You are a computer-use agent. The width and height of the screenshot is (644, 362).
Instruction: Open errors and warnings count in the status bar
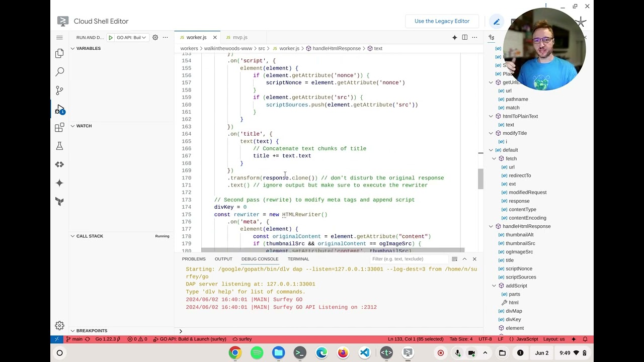pyautogui.click(x=137, y=339)
